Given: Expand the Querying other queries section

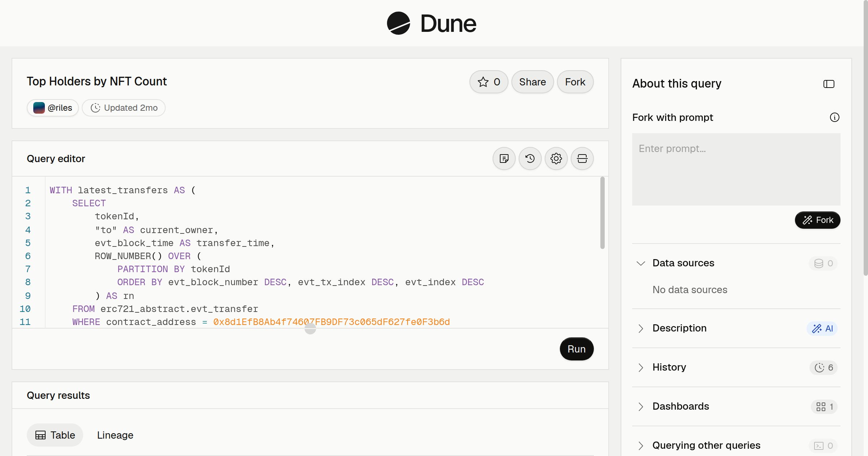Looking at the screenshot, I should (641, 446).
